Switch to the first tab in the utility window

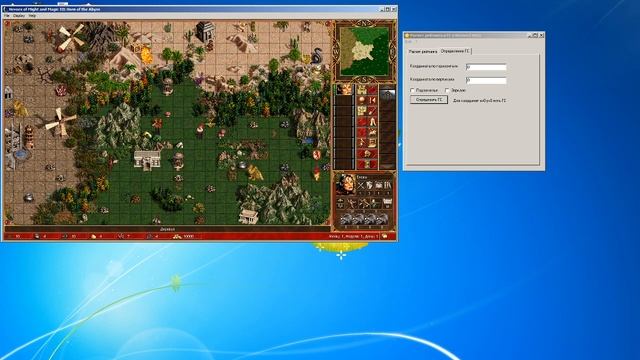click(x=423, y=52)
